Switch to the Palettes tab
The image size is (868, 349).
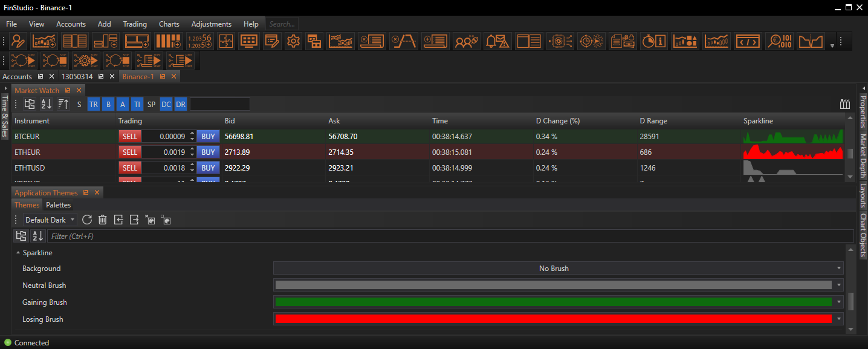point(59,205)
